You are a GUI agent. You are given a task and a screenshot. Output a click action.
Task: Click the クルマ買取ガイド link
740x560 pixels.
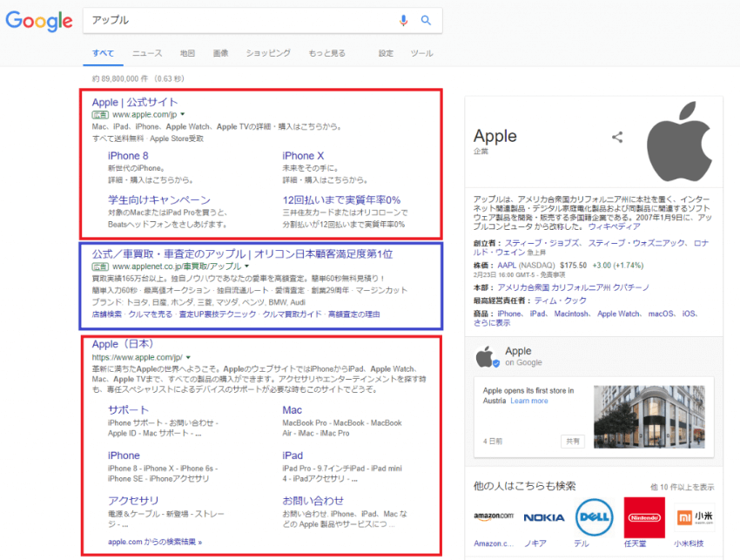293,314
